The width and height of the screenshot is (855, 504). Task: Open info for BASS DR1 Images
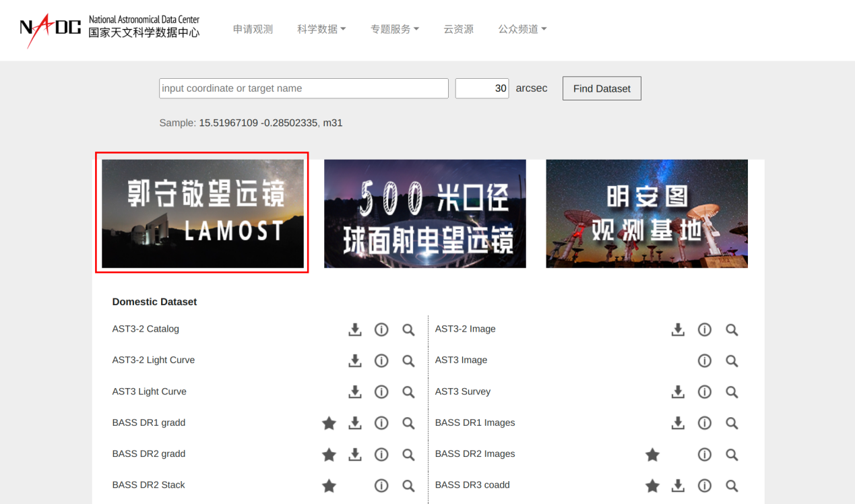[705, 423]
